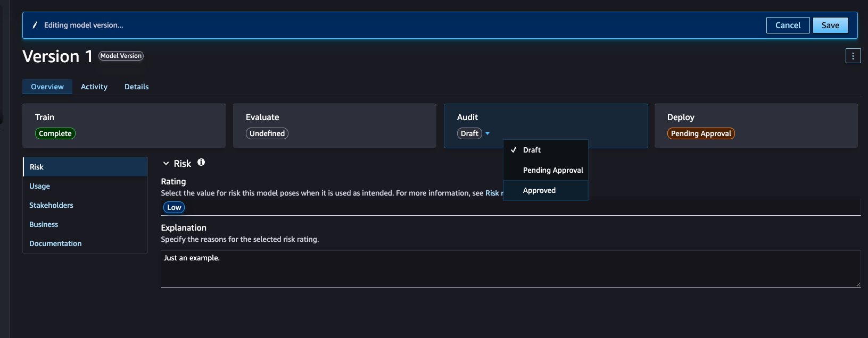Click the Low risk rating badge

click(174, 207)
